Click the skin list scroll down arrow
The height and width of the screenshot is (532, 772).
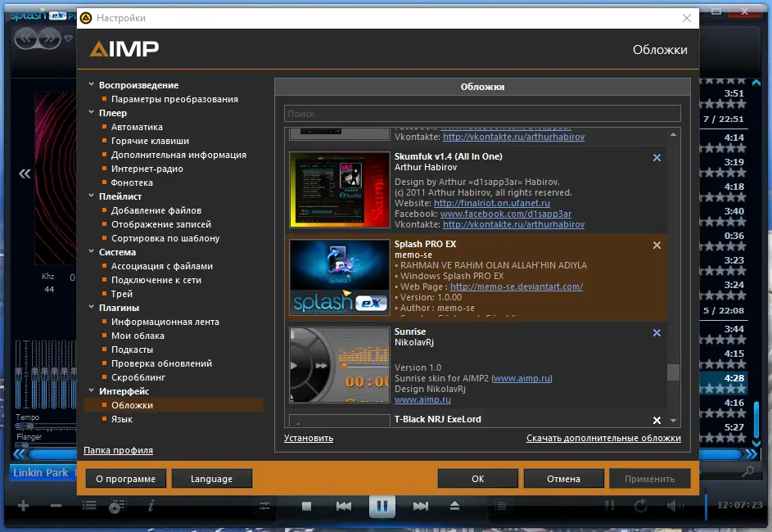tap(673, 421)
